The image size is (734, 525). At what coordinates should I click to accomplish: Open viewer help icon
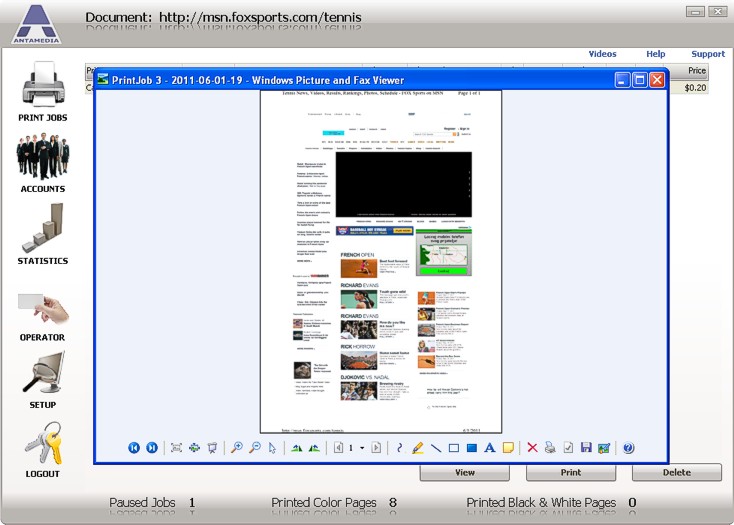[629, 448]
